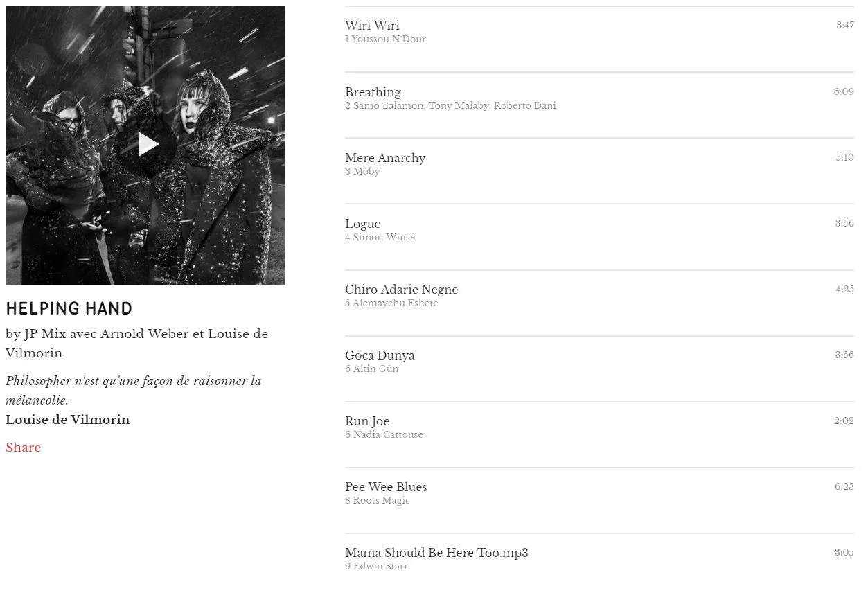Select the track Breathing
The width and height of the screenshot is (868, 593).
[x=599, y=105]
